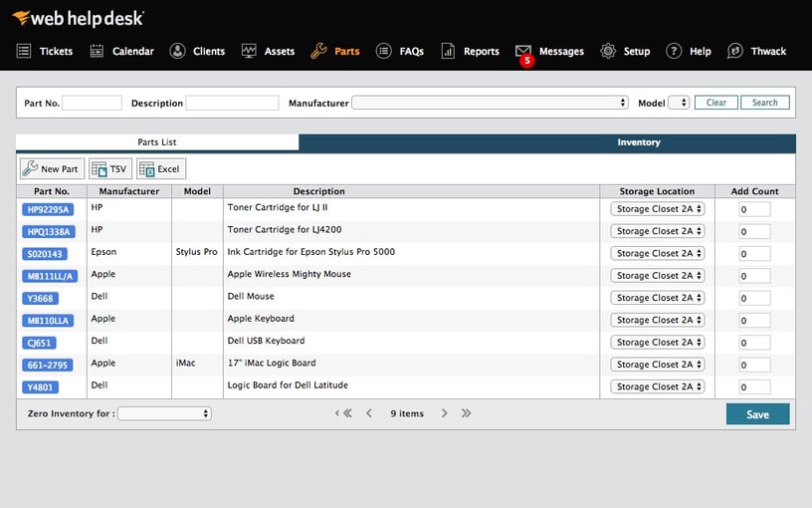812x508 pixels.
Task: Click Add Count field for HP92295A
Action: (x=754, y=209)
